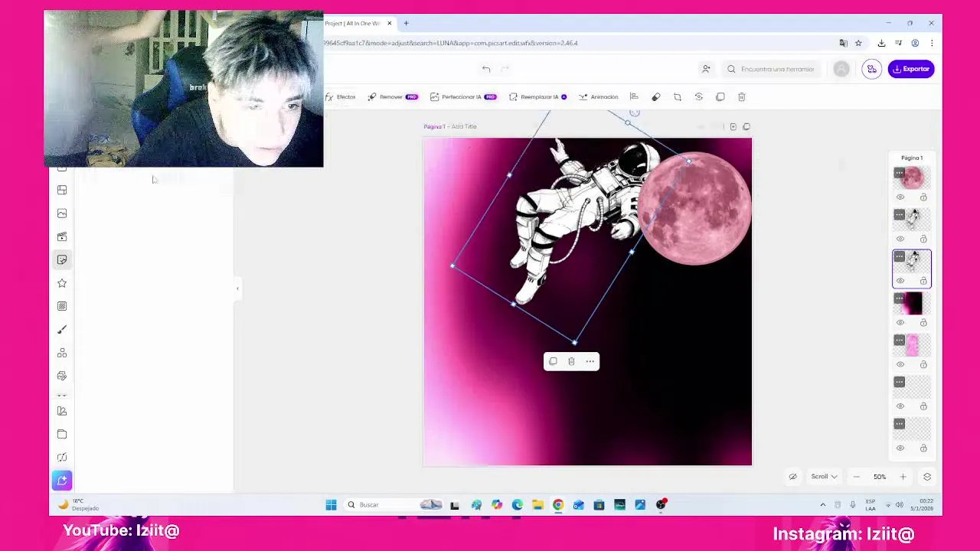Open Reemplazar IA tool
Screen dimensions: 980x551
click(538, 97)
